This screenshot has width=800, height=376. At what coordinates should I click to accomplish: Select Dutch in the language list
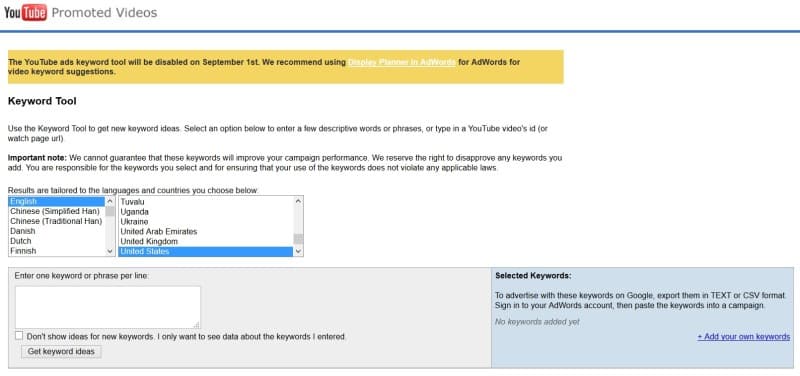(x=57, y=241)
